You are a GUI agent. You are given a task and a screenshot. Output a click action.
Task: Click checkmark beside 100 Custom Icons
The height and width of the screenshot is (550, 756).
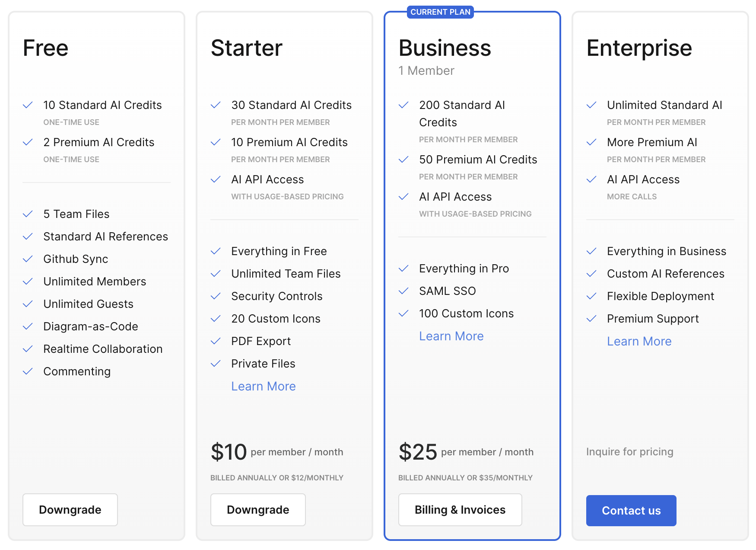point(403,313)
